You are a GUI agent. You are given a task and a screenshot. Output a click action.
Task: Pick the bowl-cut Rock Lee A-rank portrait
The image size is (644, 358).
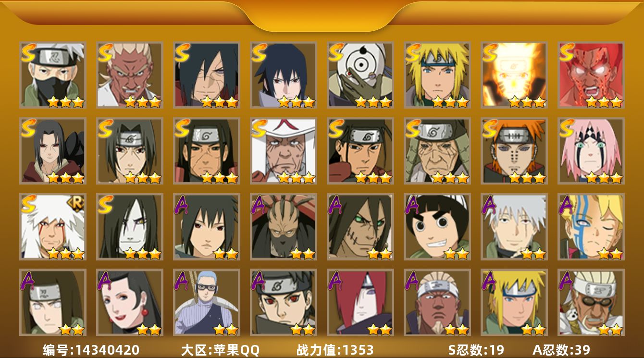(437, 227)
